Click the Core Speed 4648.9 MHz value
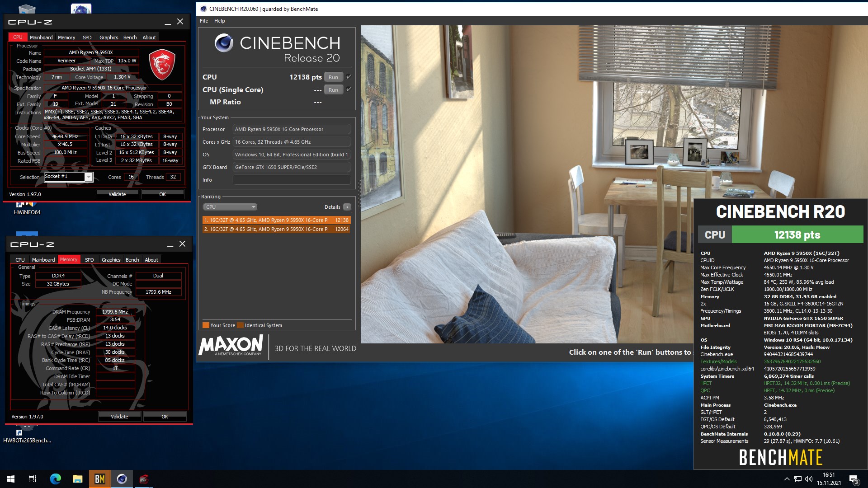This screenshot has width=868, height=488. click(65, 136)
